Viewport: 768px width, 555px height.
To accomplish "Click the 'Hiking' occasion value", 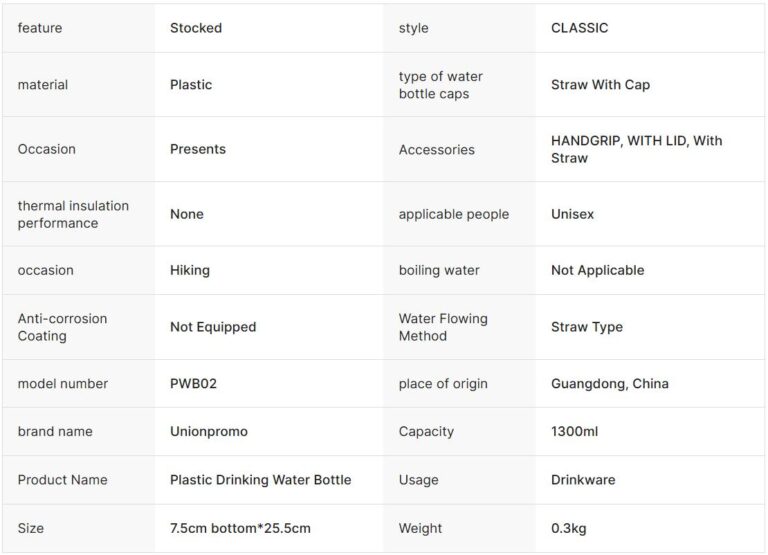I will pos(190,270).
